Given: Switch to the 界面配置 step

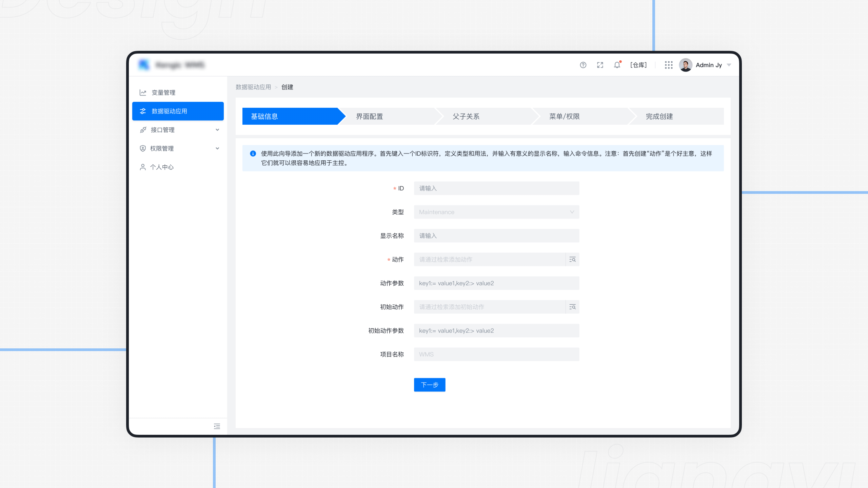Looking at the screenshot, I should click(x=369, y=116).
